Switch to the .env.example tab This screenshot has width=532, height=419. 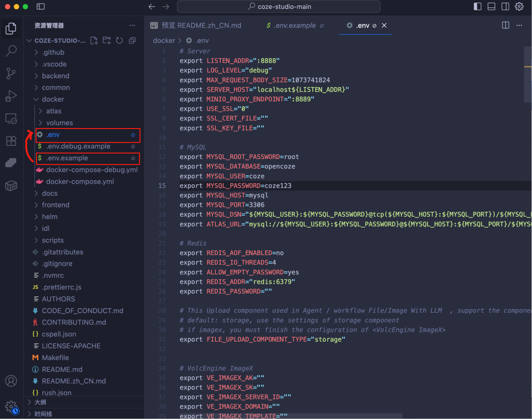coord(295,26)
